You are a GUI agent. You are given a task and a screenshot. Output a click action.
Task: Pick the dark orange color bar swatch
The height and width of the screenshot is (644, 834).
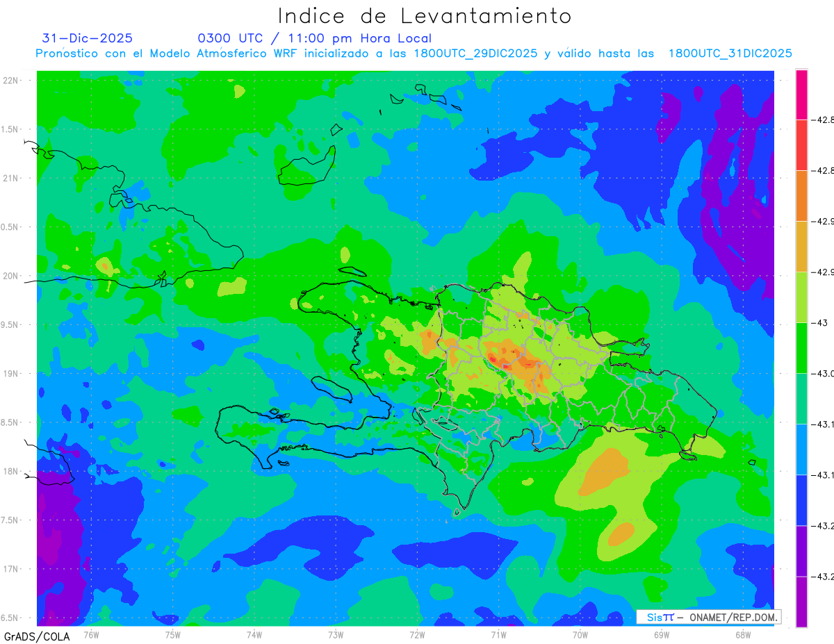pos(801,196)
